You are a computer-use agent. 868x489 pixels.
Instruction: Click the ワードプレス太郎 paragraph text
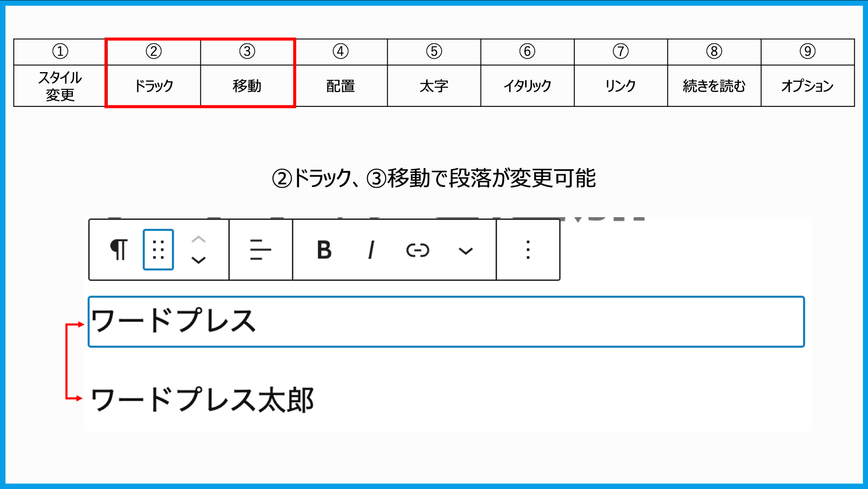(202, 400)
